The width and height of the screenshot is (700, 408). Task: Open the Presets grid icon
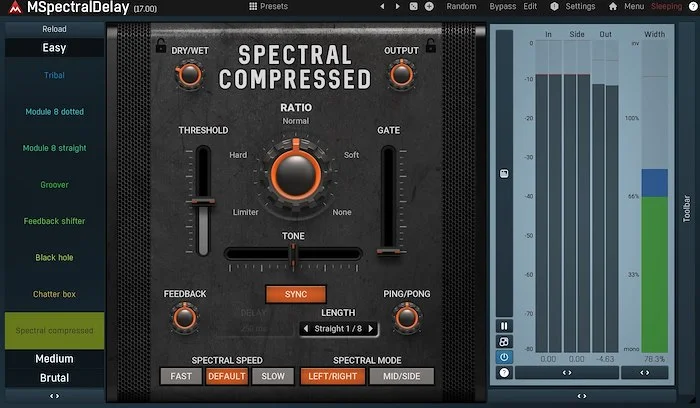[x=253, y=6]
